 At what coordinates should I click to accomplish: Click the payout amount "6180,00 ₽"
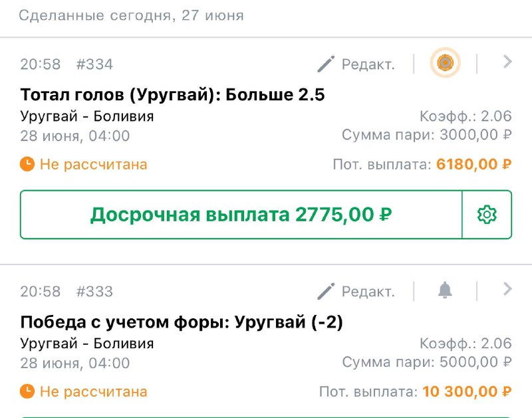(475, 163)
